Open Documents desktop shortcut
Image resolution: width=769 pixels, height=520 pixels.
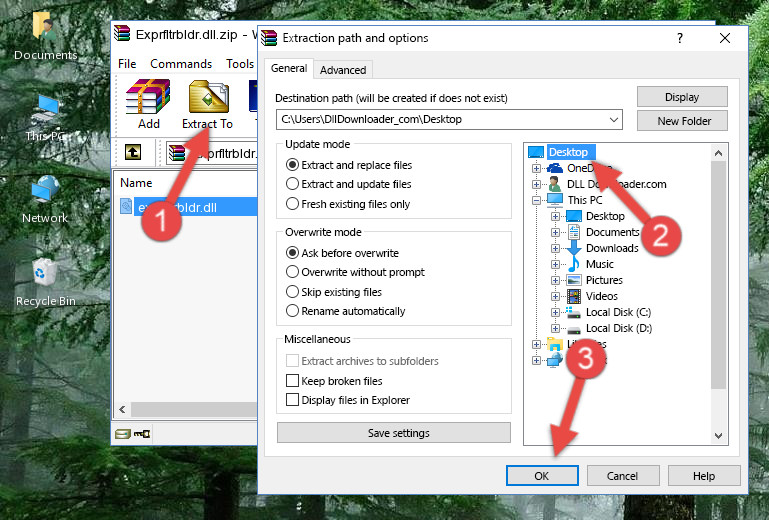click(x=45, y=36)
